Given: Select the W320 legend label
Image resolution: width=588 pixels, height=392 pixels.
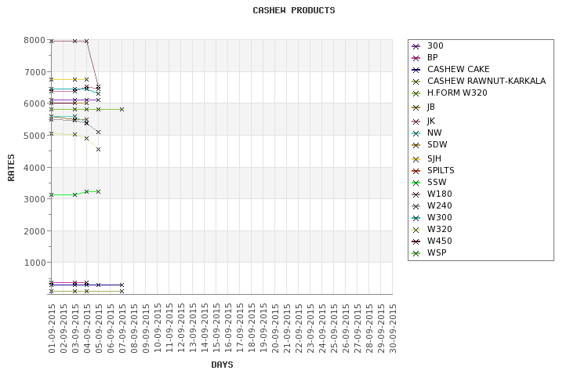Looking at the screenshot, I should click(x=440, y=229).
